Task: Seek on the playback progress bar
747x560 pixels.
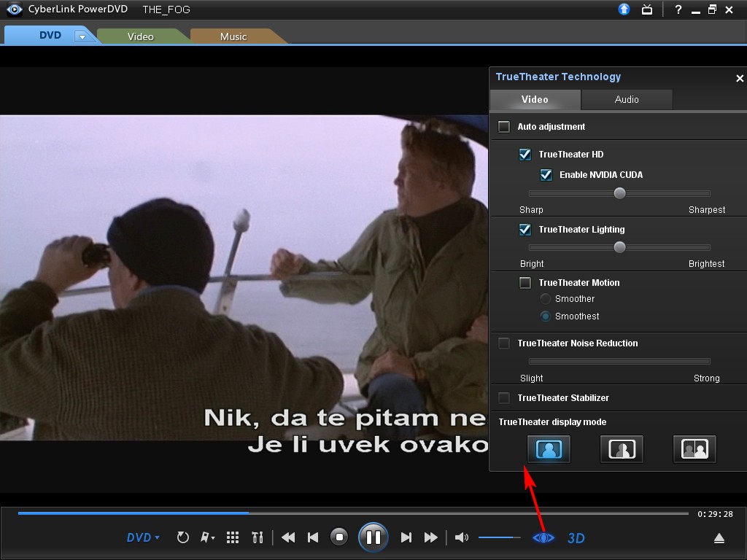Action: [x=353, y=513]
